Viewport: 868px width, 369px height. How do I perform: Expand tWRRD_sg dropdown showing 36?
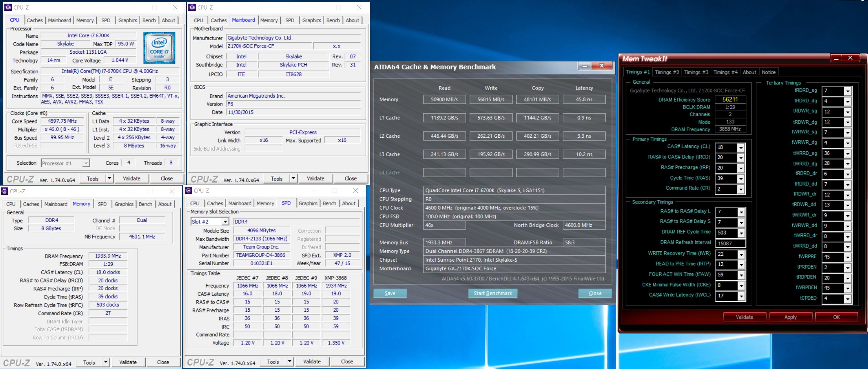pyautogui.click(x=848, y=153)
